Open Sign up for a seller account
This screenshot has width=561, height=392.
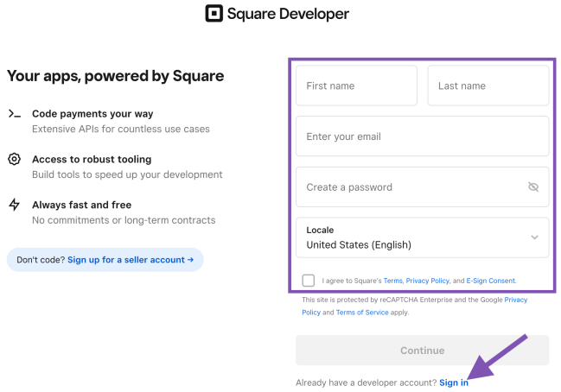click(131, 260)
